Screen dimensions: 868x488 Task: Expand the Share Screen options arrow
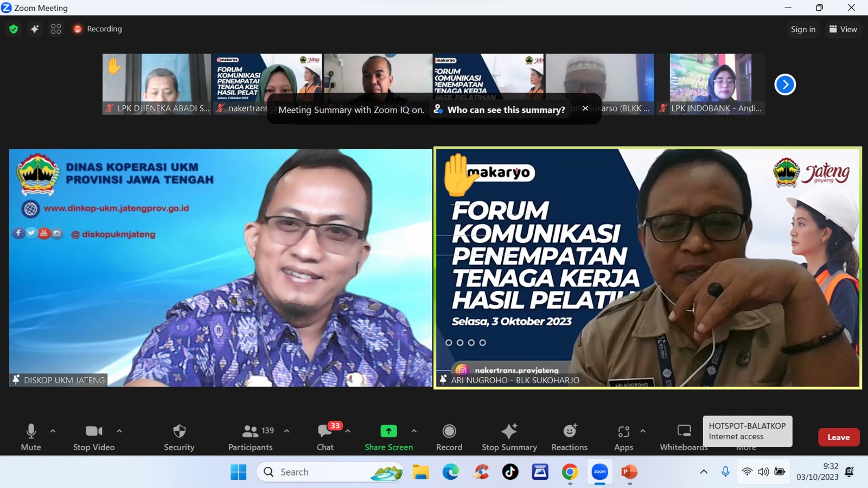[414, 431]
